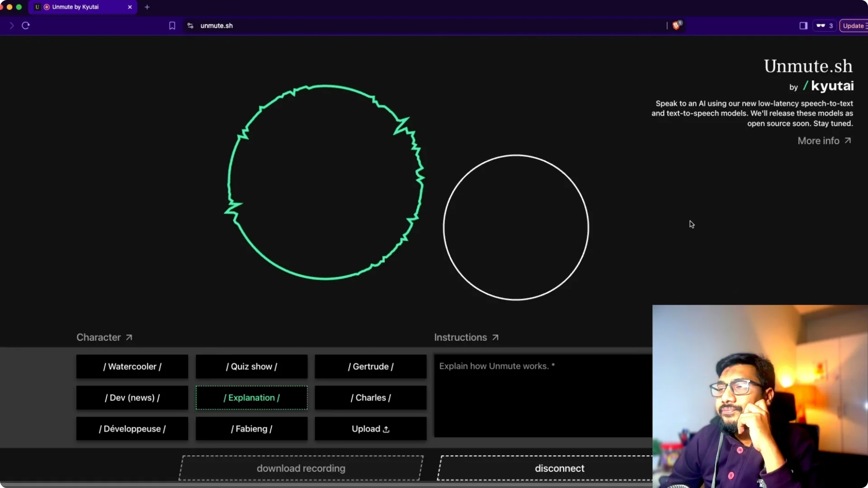Expand hidden toolbar items with the chevron

coord(11,26)
